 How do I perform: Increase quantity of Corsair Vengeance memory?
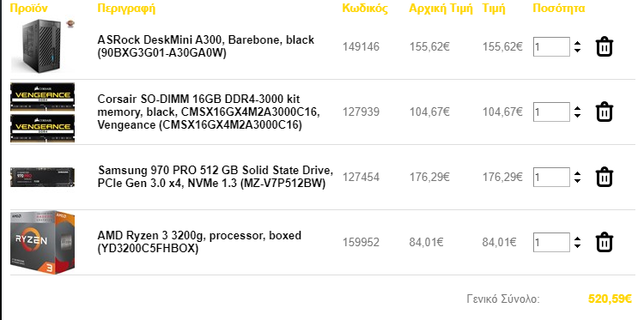[x=578, y=108]
